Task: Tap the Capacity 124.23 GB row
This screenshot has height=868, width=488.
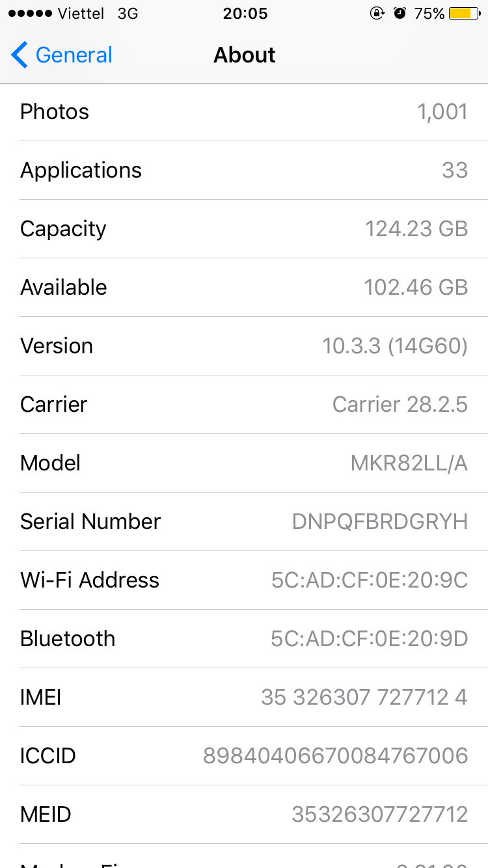Action: coord(244,229)
